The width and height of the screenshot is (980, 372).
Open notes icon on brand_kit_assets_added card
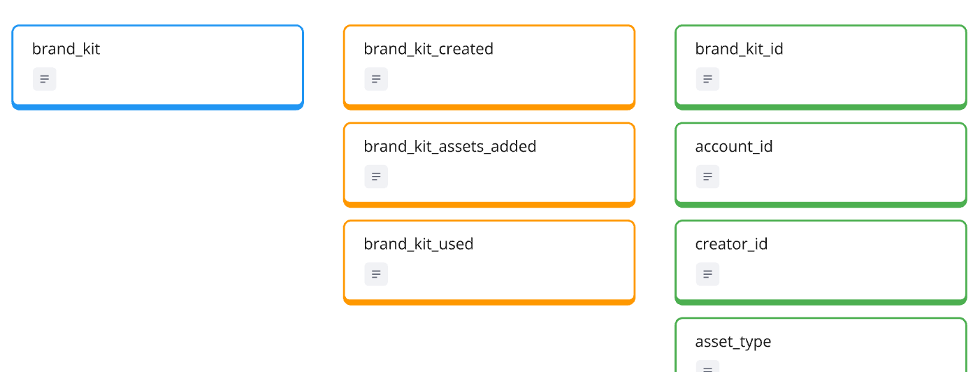point(376,177)
